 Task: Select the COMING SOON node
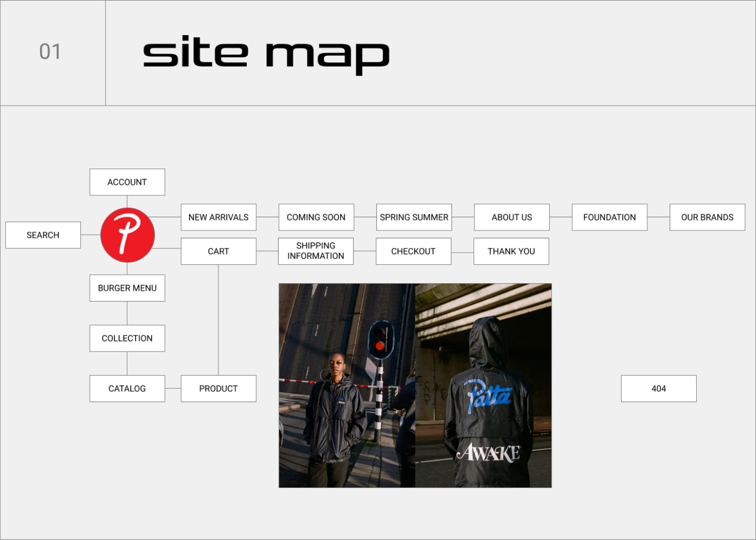click(x=316, y=217)
